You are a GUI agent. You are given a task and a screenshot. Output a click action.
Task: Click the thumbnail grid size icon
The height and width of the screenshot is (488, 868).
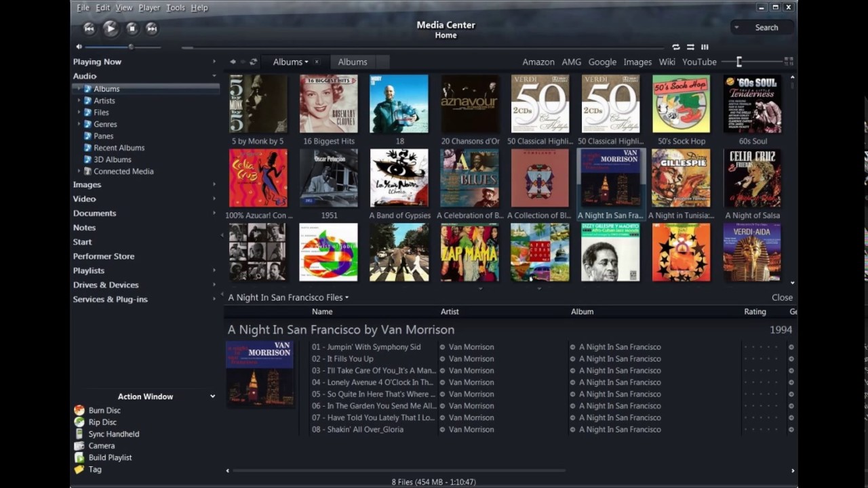point(789,61)
